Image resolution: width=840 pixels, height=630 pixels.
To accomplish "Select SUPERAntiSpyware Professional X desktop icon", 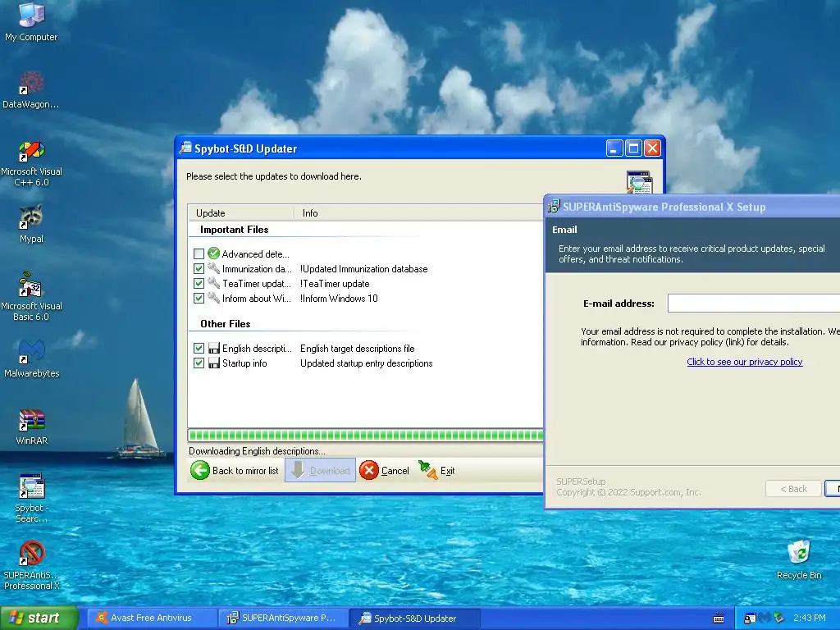I will (31, 565).
